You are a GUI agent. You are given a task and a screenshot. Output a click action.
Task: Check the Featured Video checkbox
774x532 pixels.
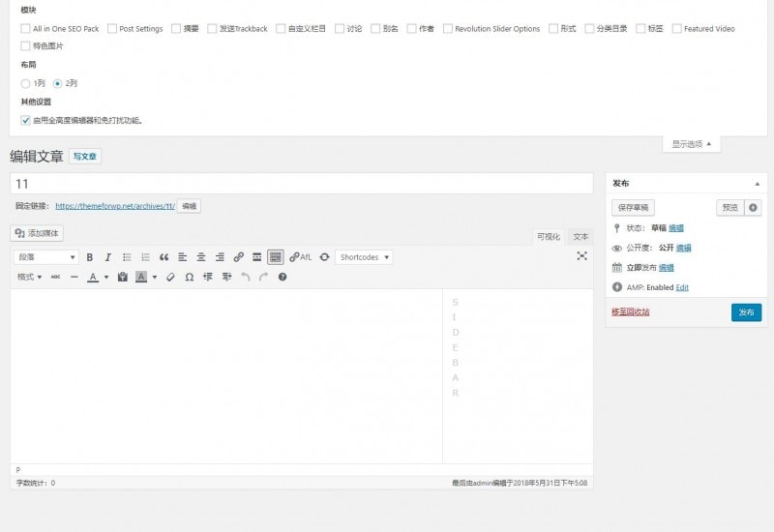pos(676,29)
